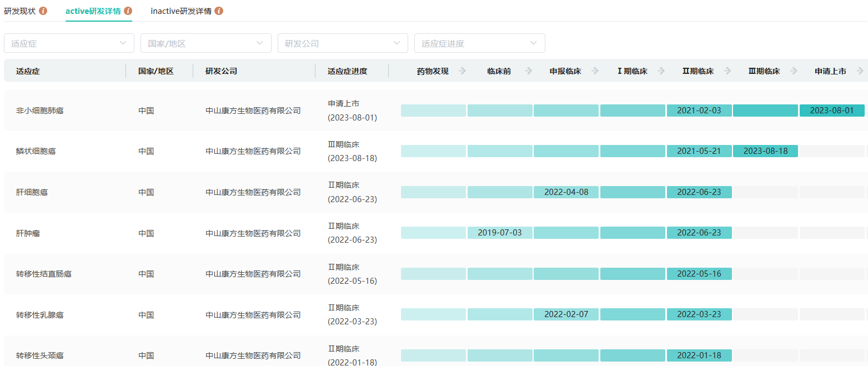The height and width of the screenshot is (366, 868).
Task: Switch to the inactive研发详情 tab
Action: tap(181, 11)
